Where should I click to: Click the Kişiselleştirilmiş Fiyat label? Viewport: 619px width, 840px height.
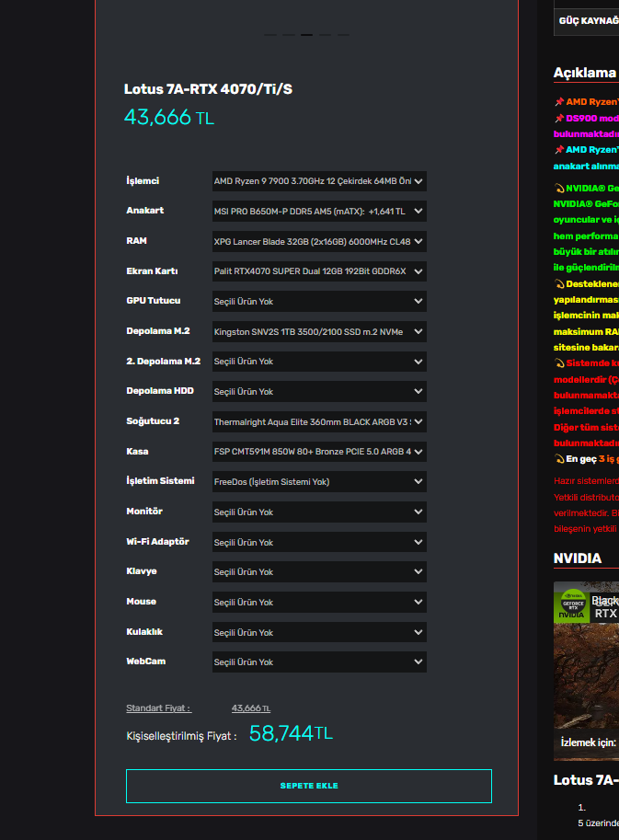click(x=181, y=736)
